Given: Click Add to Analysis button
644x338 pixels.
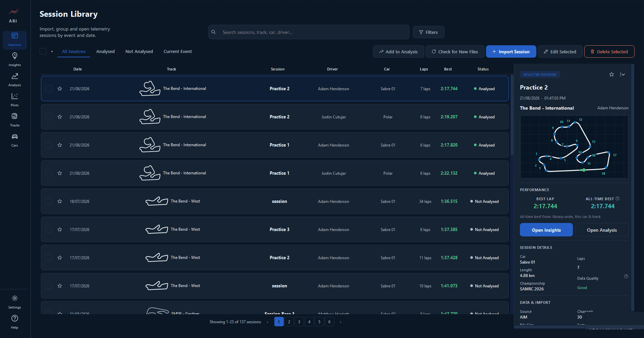Looking at the screenshot, I should (398, 52).
